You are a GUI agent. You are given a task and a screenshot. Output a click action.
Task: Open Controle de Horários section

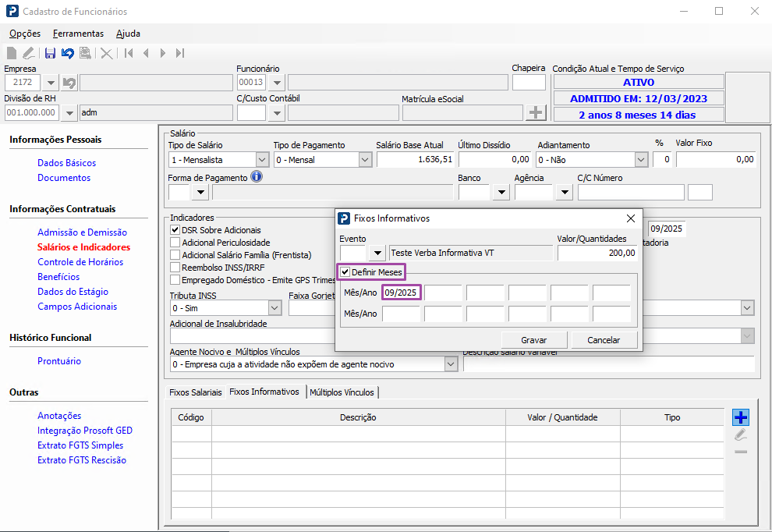click(x=80, y=261)
